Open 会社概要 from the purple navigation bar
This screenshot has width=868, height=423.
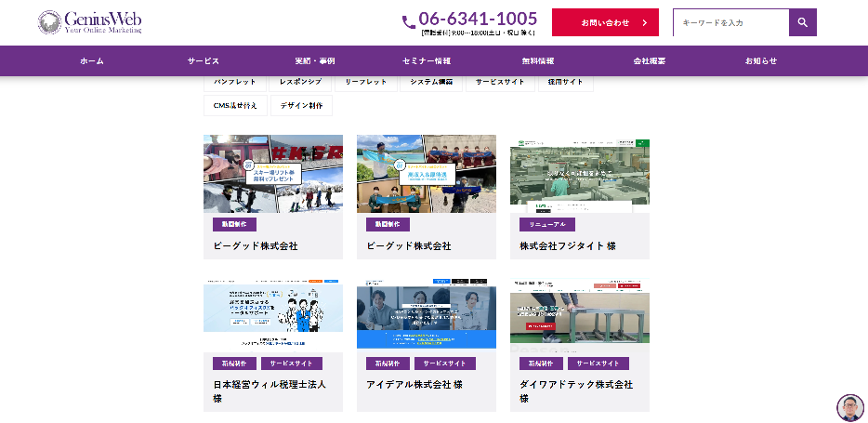650,60
